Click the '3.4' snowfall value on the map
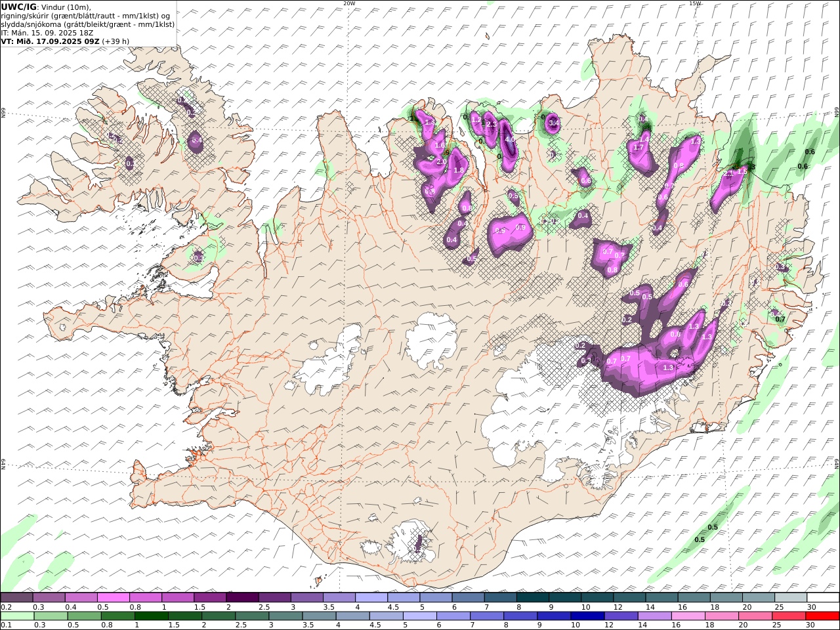Viewport: 840px width, 630px height. point(554,123)
